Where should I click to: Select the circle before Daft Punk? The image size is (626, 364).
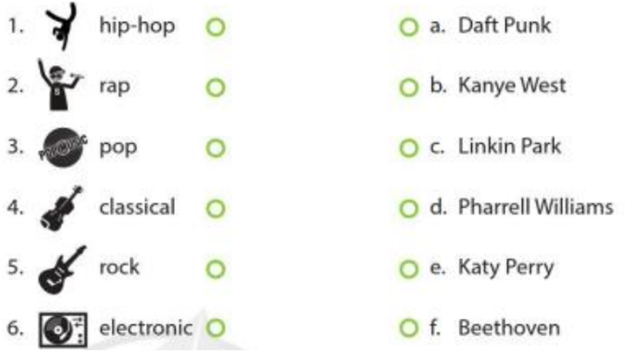[x=409, y=28]
